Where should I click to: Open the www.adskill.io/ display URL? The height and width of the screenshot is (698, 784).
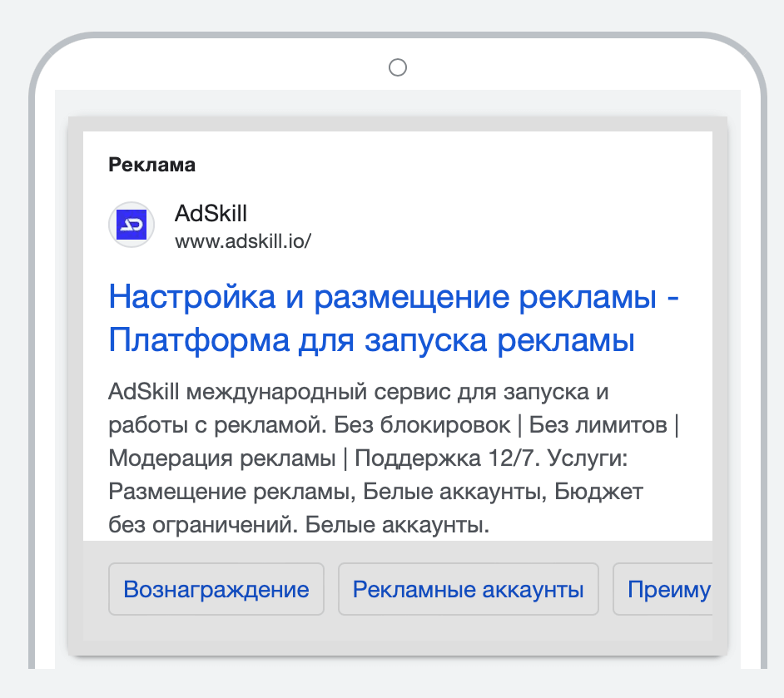(x=243, y=241)
